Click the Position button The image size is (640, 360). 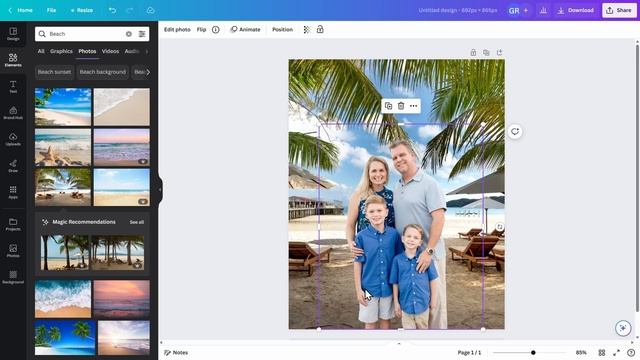click(x=282, y=29)
